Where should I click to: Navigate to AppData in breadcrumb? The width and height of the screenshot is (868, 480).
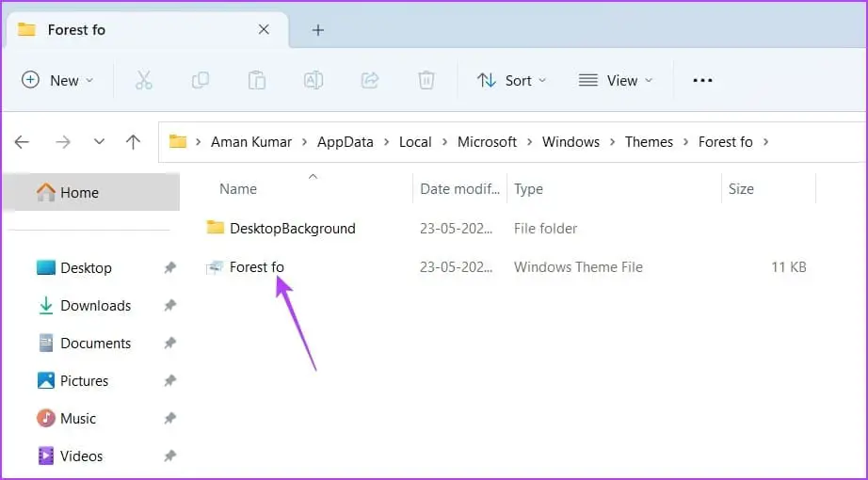tap(346, 142)
